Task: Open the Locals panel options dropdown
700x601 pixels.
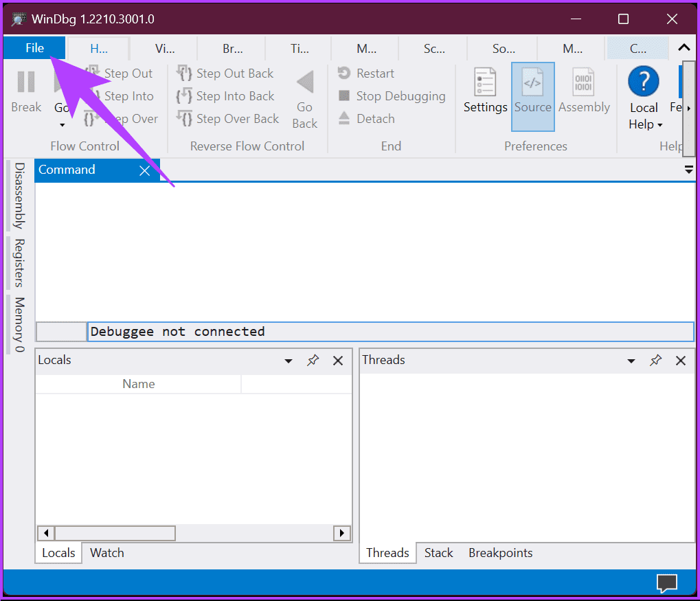Action: click(289, 361)
